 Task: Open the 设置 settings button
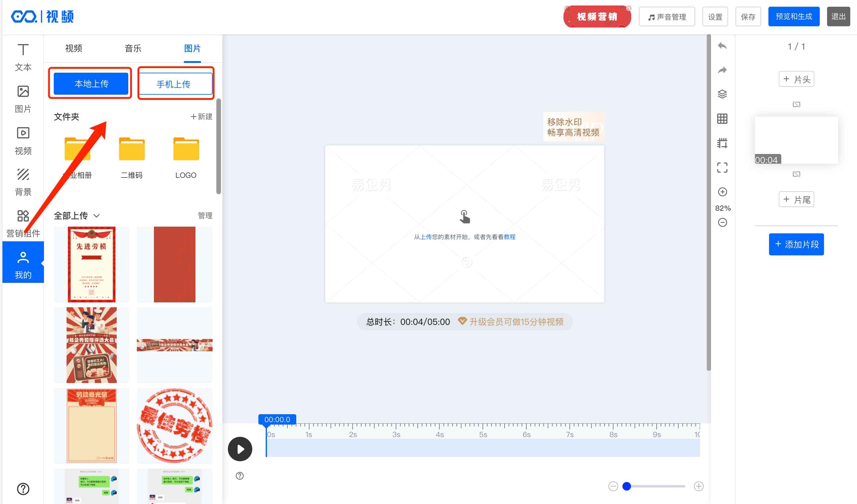pos(715,17)
